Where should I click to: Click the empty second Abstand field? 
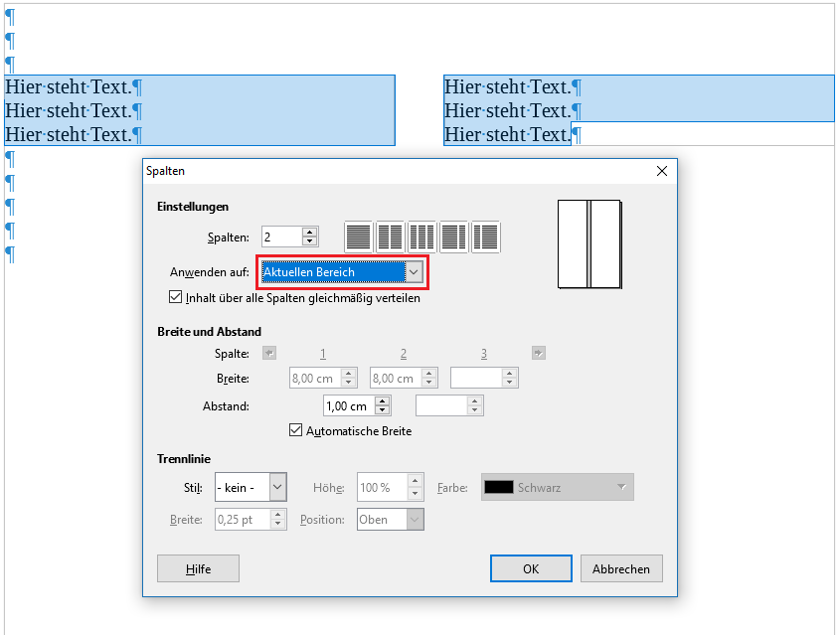(441, 405)
